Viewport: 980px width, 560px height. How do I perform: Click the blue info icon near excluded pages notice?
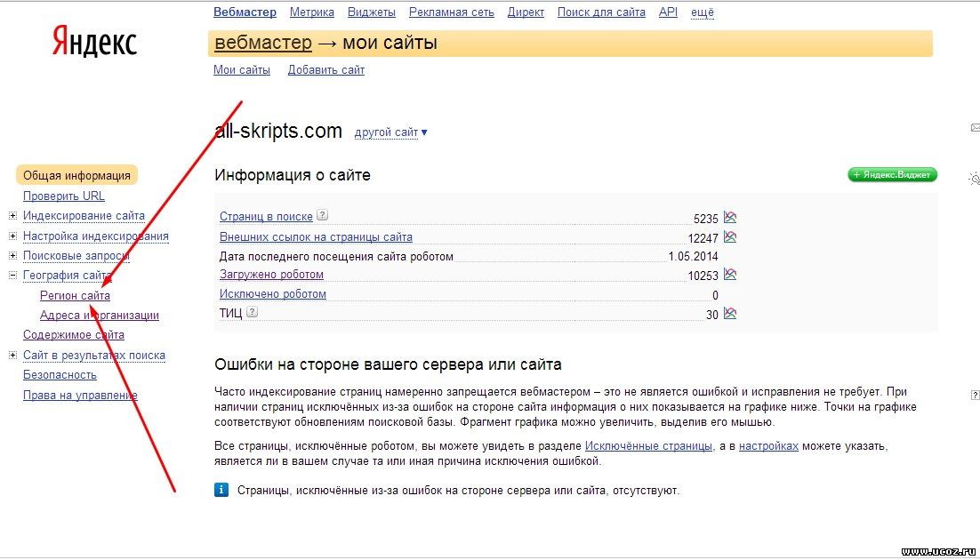[221, 490]
